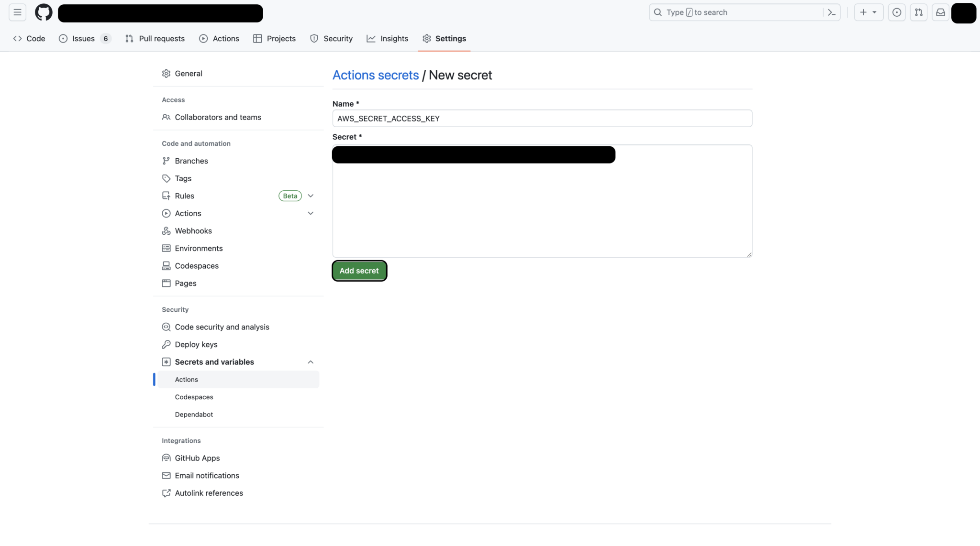The width and height of the screenshot is (980, 546).
Task: Select Dependabot under Secrets and variables
Action: pyautogui.click(x=194, y=414)
